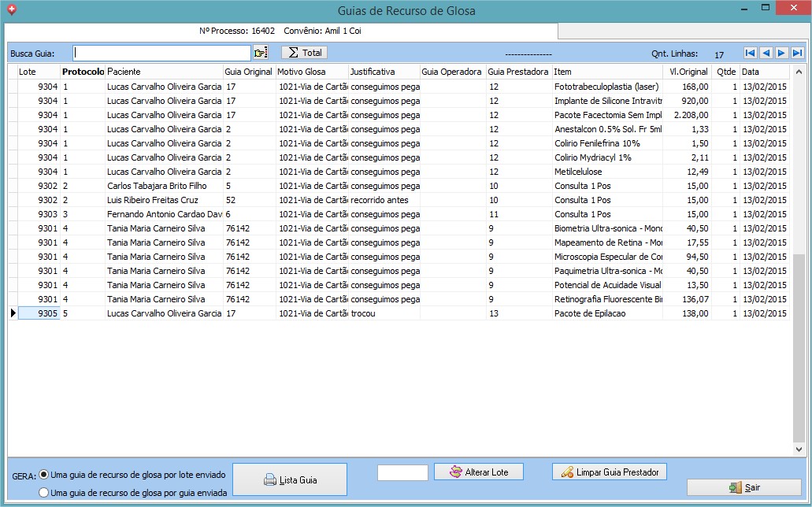Select radio option one guia per lote enviado

[x=44, y=475]
